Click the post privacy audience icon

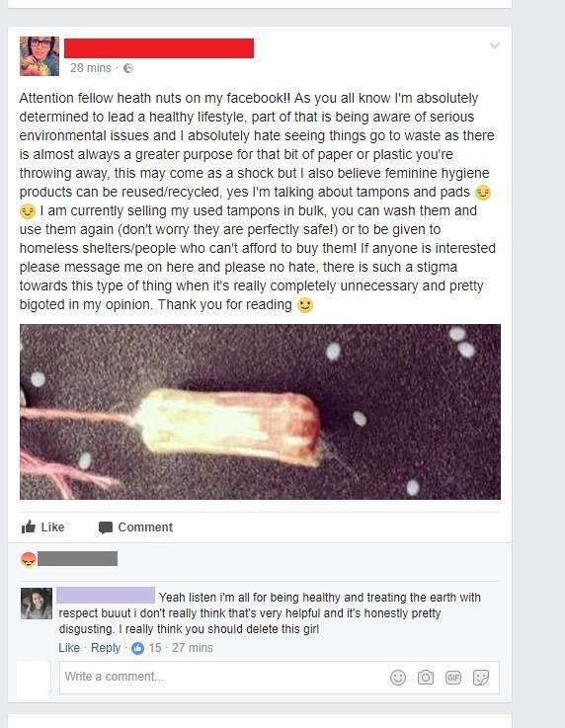[128, 68]
